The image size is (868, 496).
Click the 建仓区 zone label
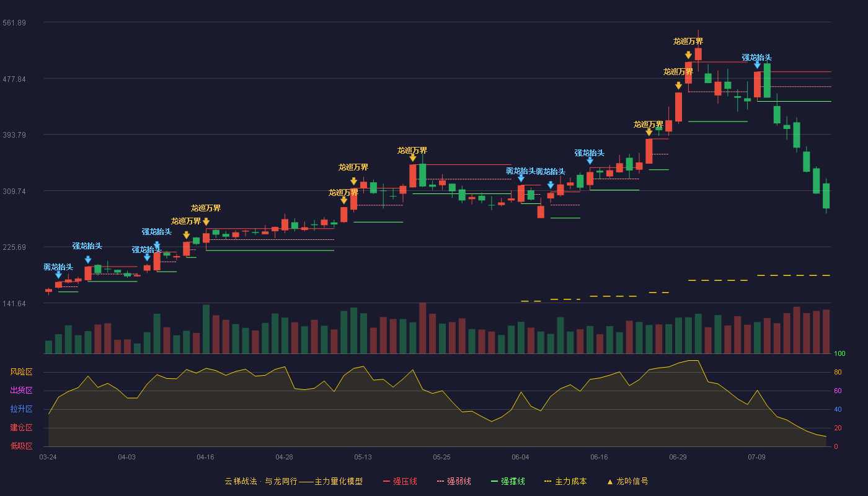coord(21,428)
